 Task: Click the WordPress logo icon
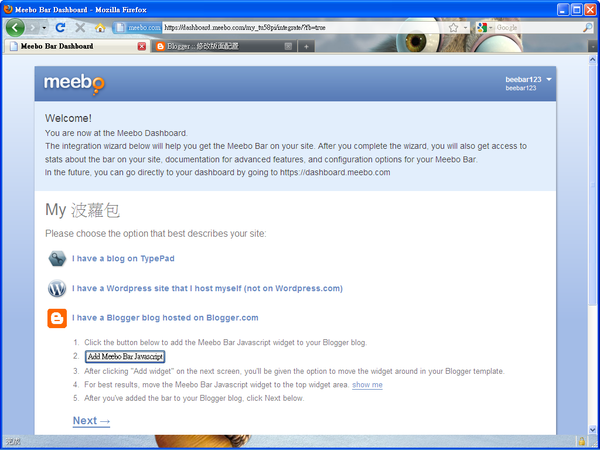click(57, 289)
